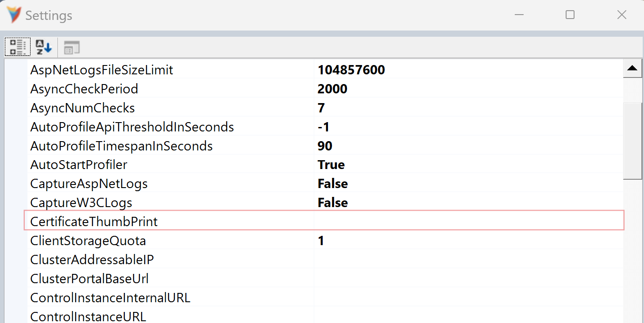Select the ClusterPortalBaseUrl property name
The width and height of the screenshot is (644, 323).
[89, 279]
